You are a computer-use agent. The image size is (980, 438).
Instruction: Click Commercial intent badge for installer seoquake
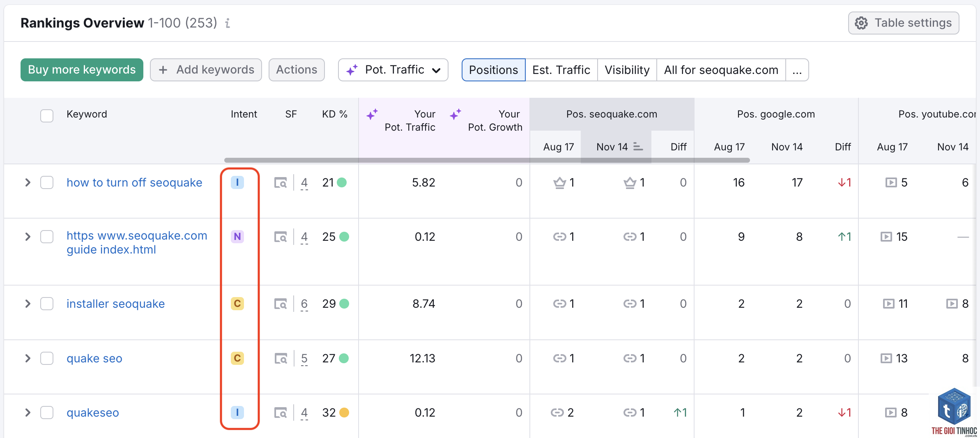click(237, 304)
